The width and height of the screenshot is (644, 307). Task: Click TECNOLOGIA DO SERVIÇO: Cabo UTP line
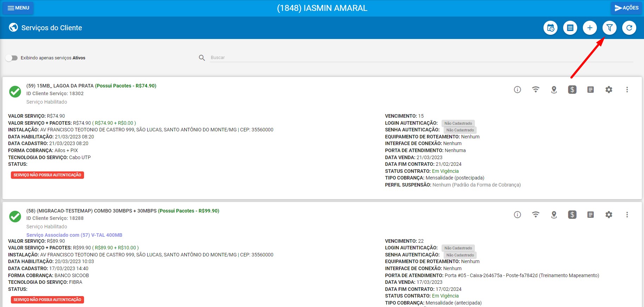[x=49, y=157]
